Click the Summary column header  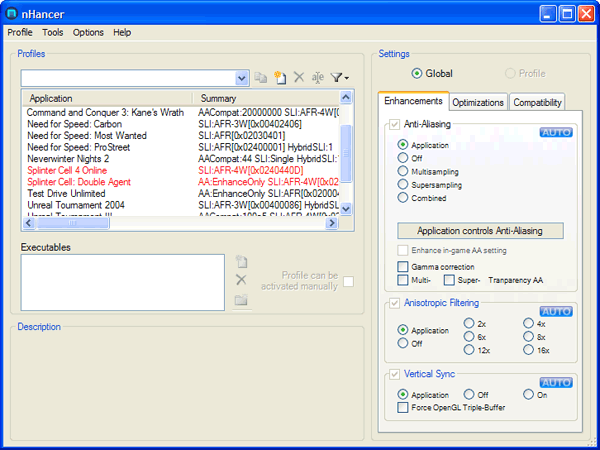tap(266, 98)
